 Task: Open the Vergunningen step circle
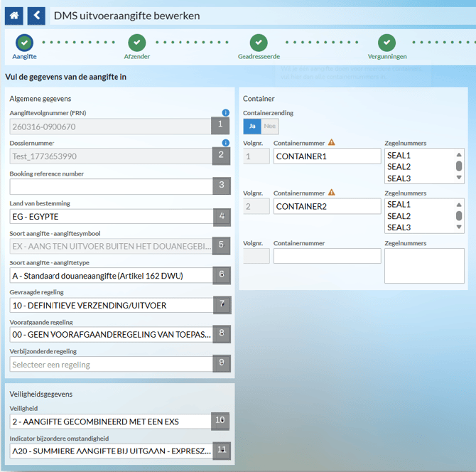(x=386, y=43)
